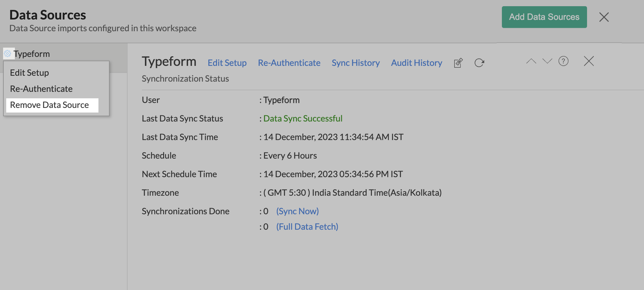Click the Re-Authenticate link in header

tap(289, 63)
